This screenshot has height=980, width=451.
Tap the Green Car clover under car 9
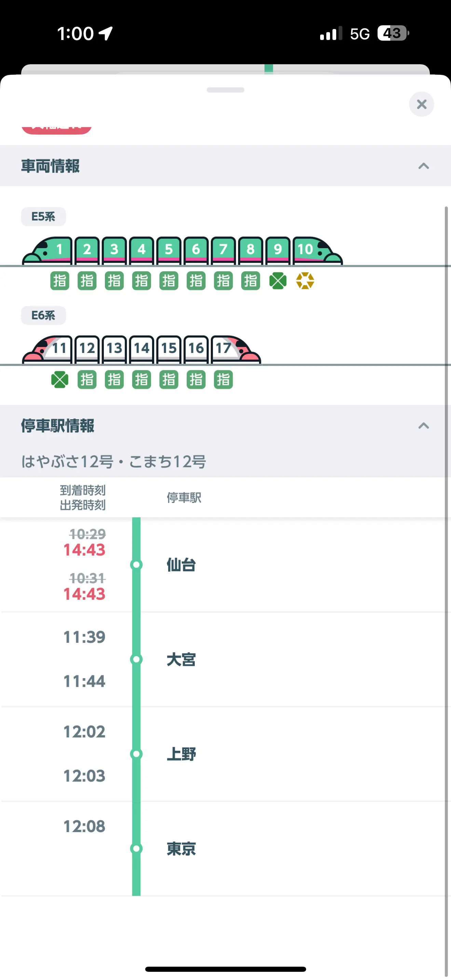tap(278, 281)
